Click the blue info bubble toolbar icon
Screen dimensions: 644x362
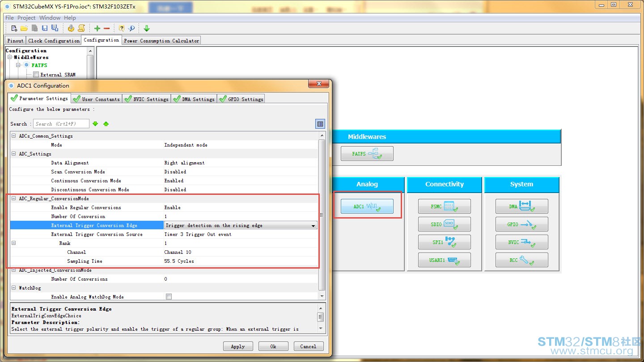(131, 28)
